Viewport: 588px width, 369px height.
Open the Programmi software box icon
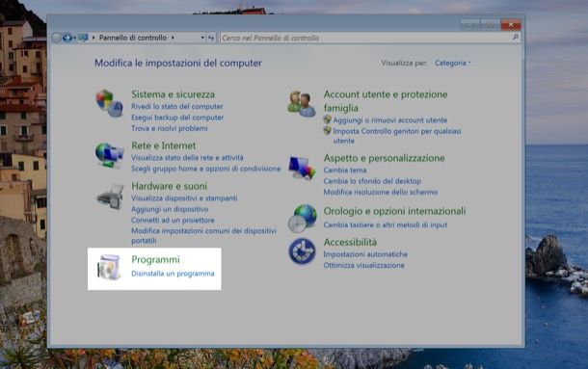tap(109, 267)
